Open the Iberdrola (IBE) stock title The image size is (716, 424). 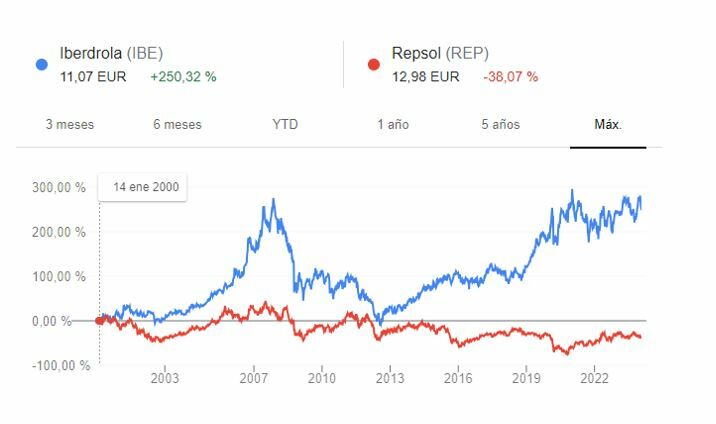coord(111,54)
